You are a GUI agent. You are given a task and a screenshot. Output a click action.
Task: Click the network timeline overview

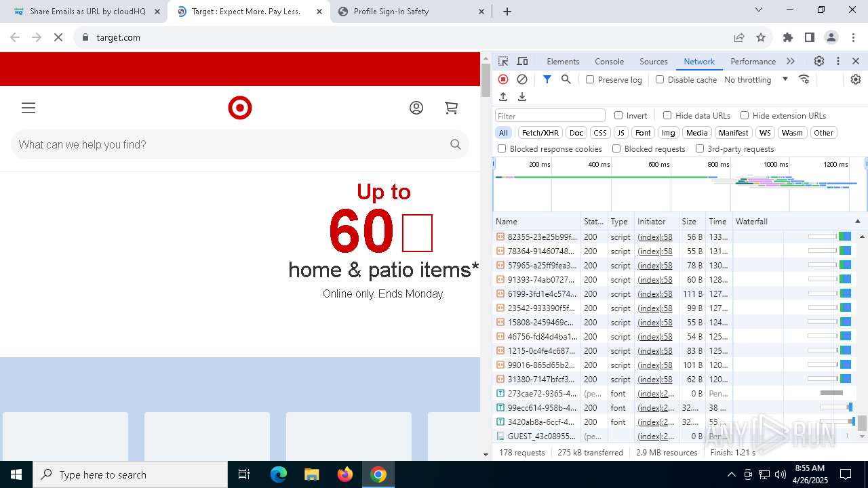pyautogui.click(x=679, y=184)
